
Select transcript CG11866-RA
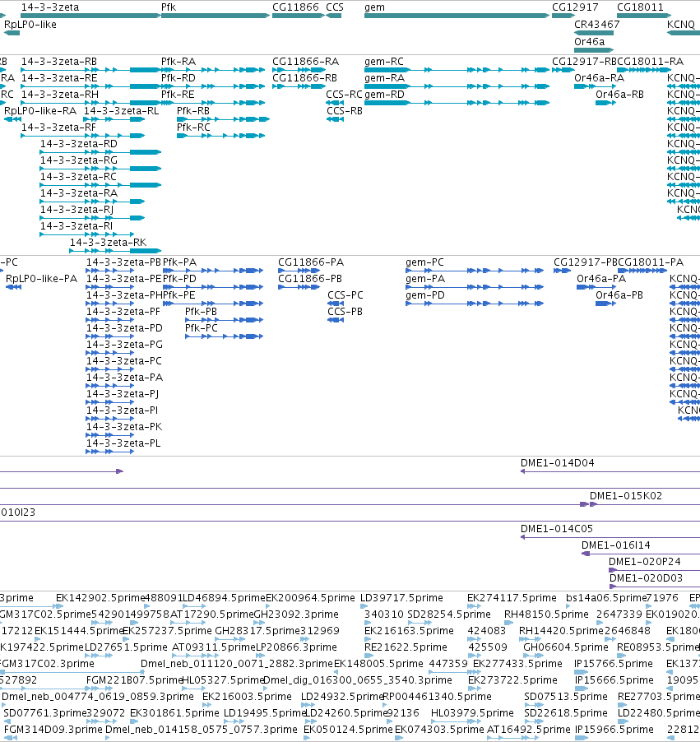point(305,62)
